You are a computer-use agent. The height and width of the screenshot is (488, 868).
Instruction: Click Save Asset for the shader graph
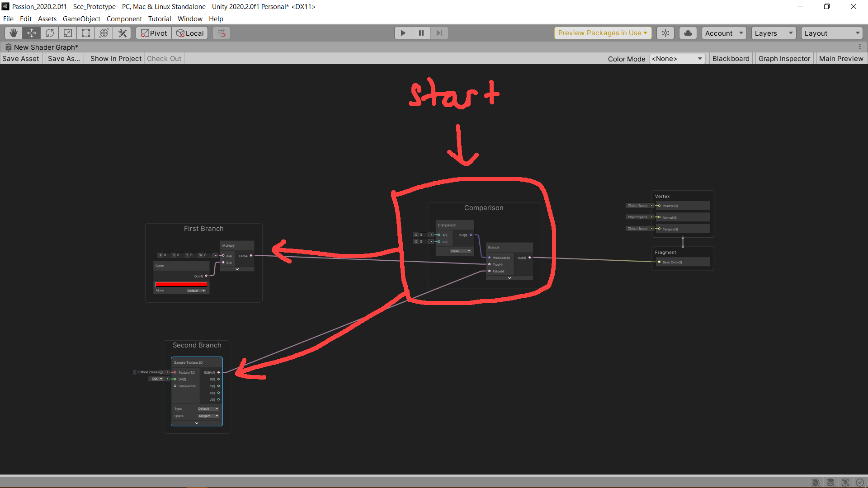tap(20, 58)
